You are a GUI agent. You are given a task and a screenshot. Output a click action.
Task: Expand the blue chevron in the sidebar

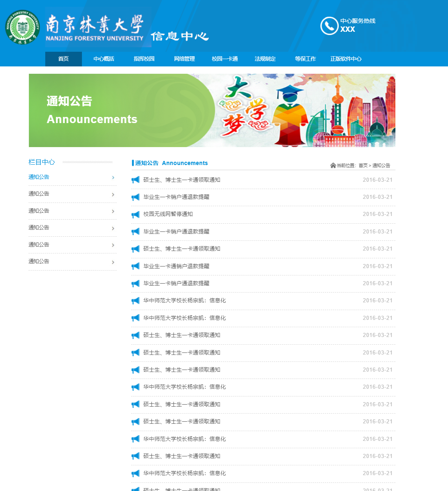(x=113, y=177)
